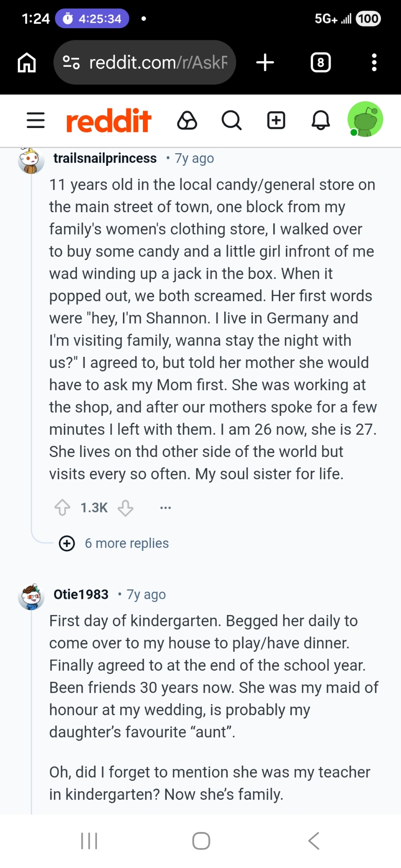
Task: Open Reddit Answers icon
Action: (187, 120)
